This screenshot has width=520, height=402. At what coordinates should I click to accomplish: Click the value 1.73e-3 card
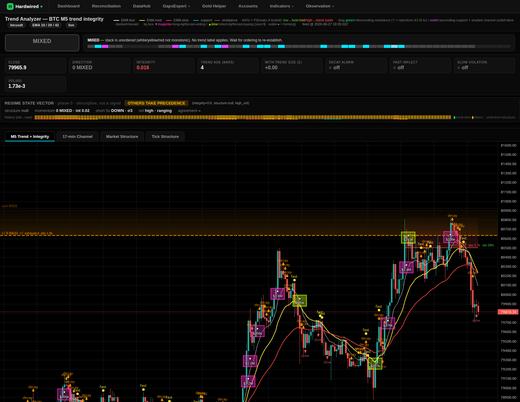click(35, 84)
